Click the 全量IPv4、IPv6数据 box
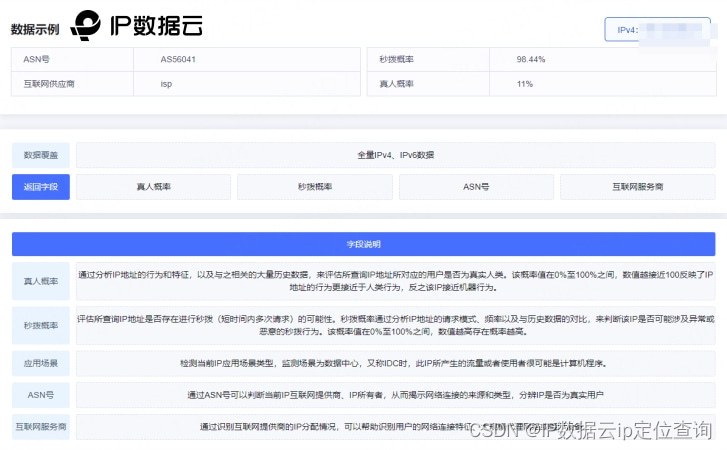Viewport: 727px width, 450px height. click(x=395, y=155)
